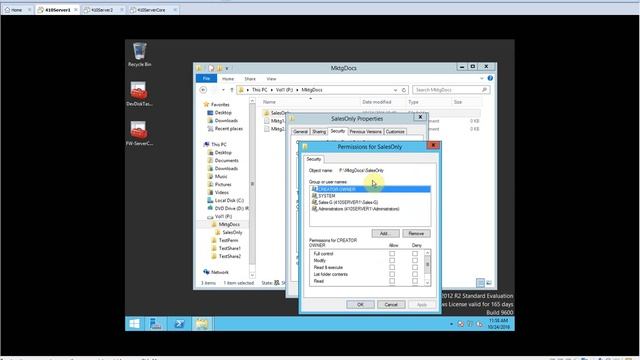Expand the This PC breadcrumb arrow

[271, 90]
